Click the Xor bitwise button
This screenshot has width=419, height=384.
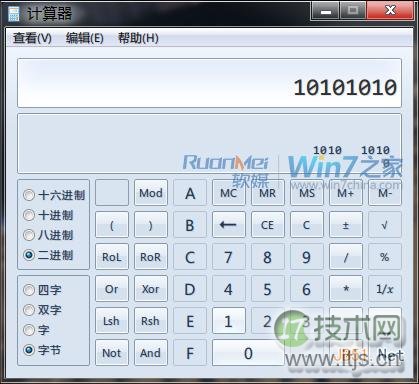[151, 289]
